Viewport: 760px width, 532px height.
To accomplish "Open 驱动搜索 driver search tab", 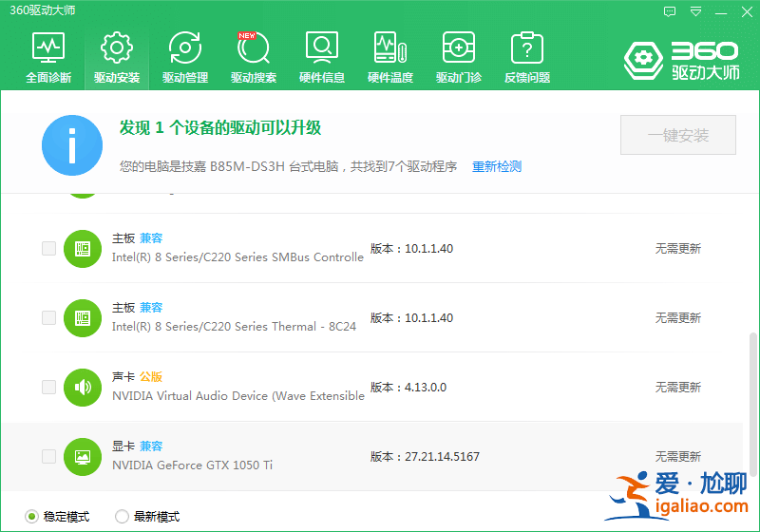I will (x=254, y=58).
